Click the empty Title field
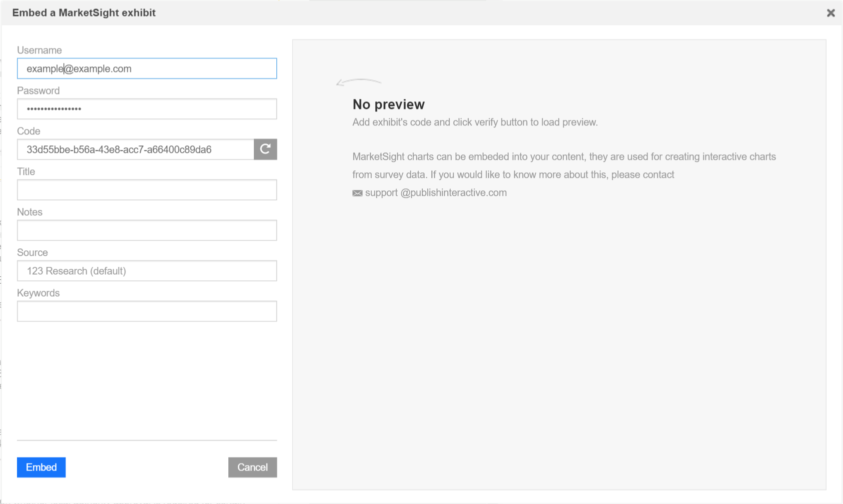 146,190
